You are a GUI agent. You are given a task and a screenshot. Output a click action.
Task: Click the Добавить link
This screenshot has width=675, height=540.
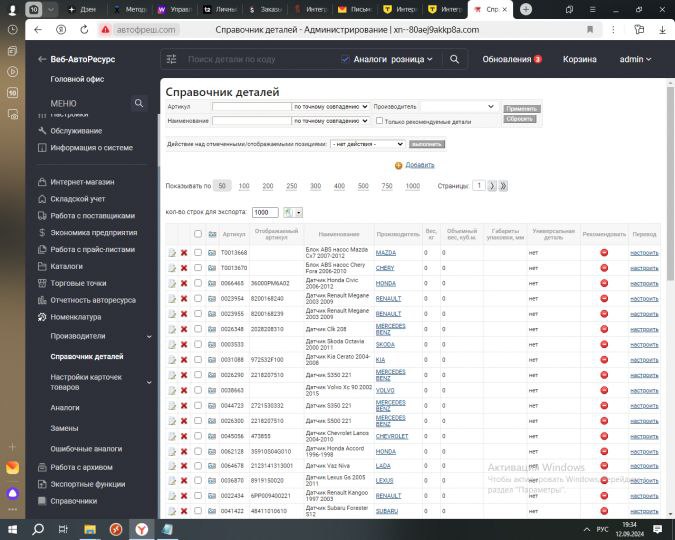point(420,165)
